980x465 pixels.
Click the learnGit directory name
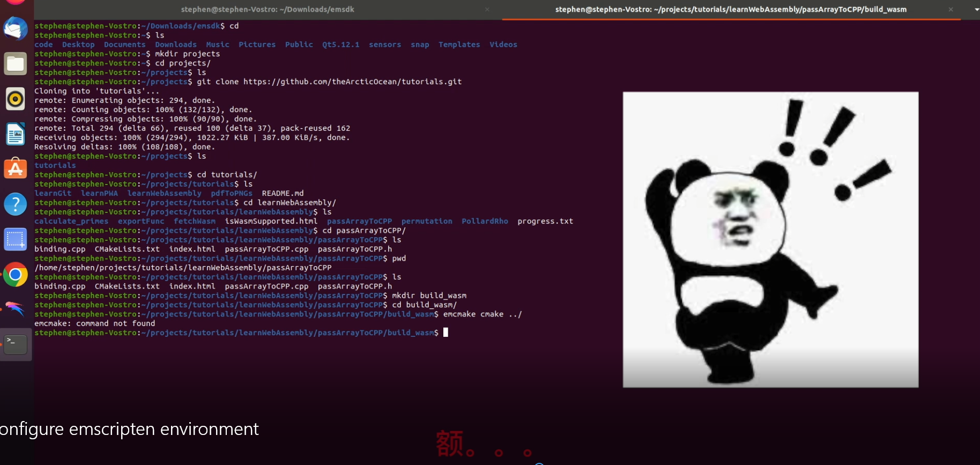point(53,193)
